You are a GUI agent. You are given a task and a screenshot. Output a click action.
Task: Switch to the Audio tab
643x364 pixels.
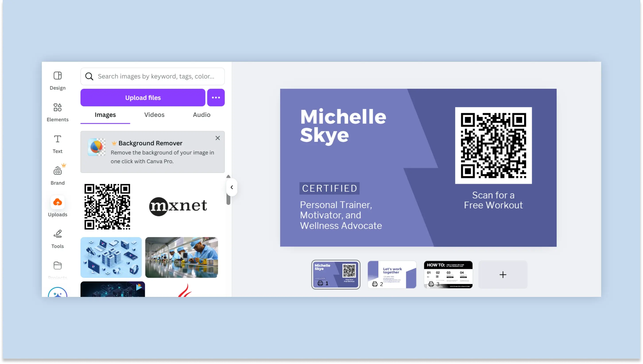pos(201,115)
